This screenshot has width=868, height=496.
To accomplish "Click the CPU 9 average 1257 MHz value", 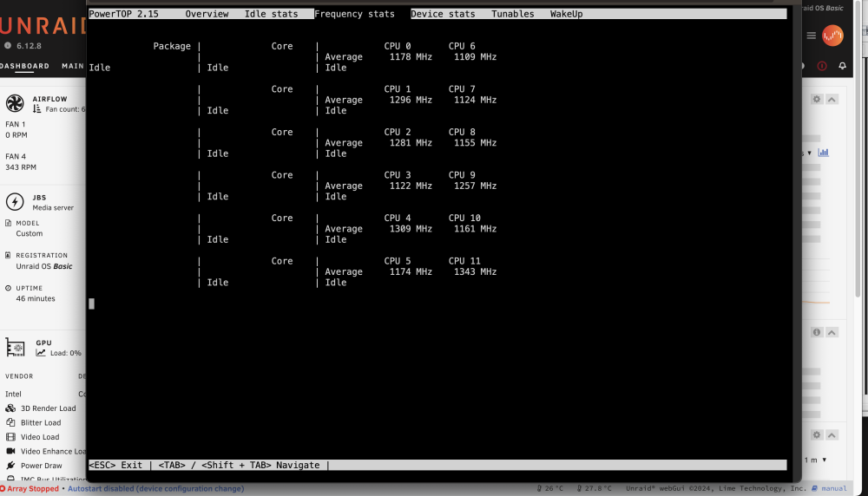I will click(x=475, y=186).
